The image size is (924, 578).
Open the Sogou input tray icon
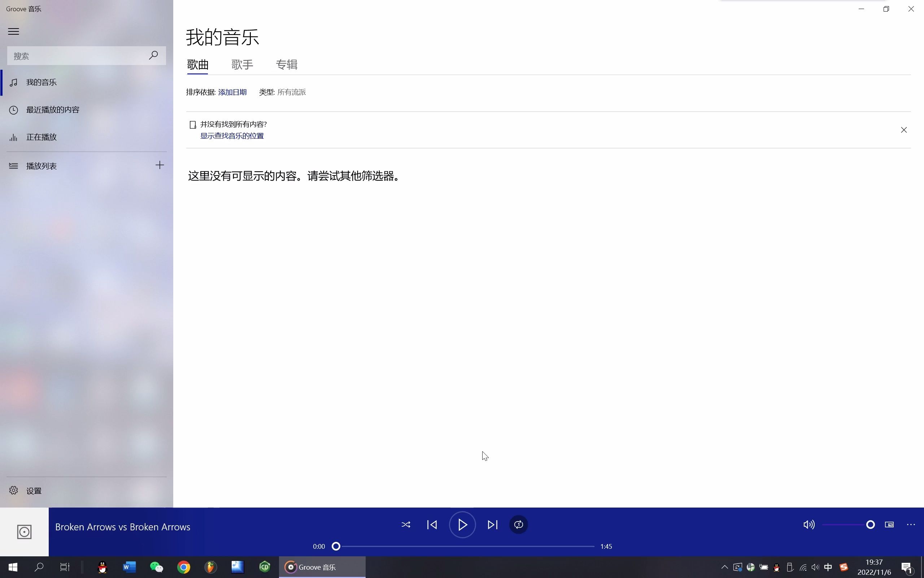(844, 567)
